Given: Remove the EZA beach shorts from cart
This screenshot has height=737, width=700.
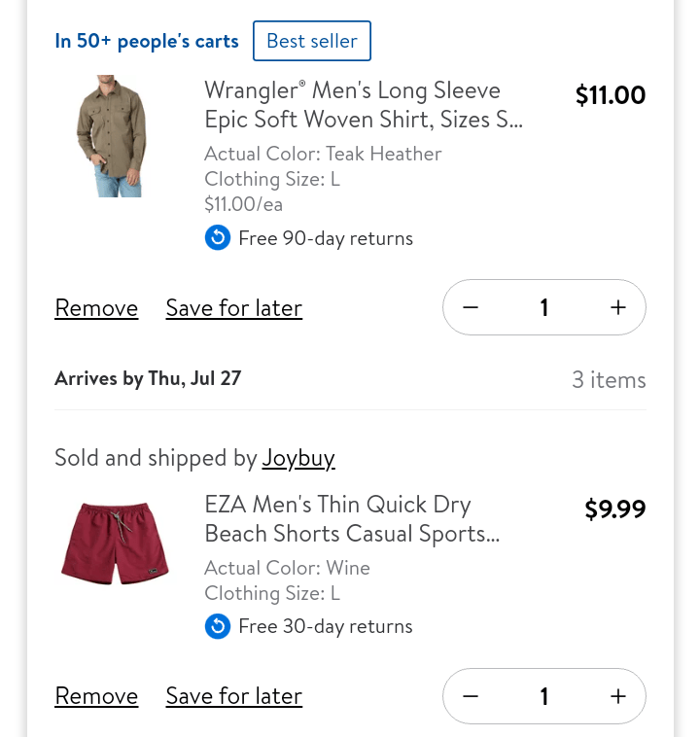Looking at the screenshot, I should (96, 696).
